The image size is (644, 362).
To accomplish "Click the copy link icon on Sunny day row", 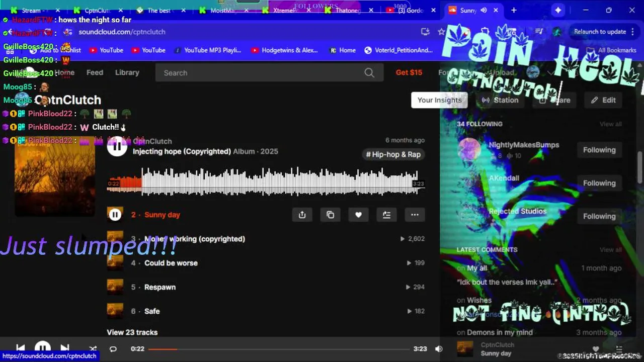I will point(330,215).
